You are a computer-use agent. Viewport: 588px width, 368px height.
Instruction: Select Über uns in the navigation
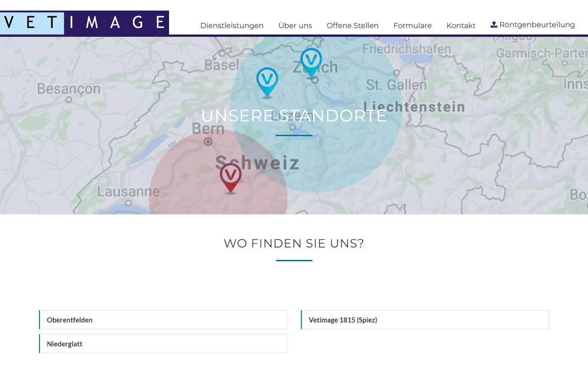click(x=295, y=25)
